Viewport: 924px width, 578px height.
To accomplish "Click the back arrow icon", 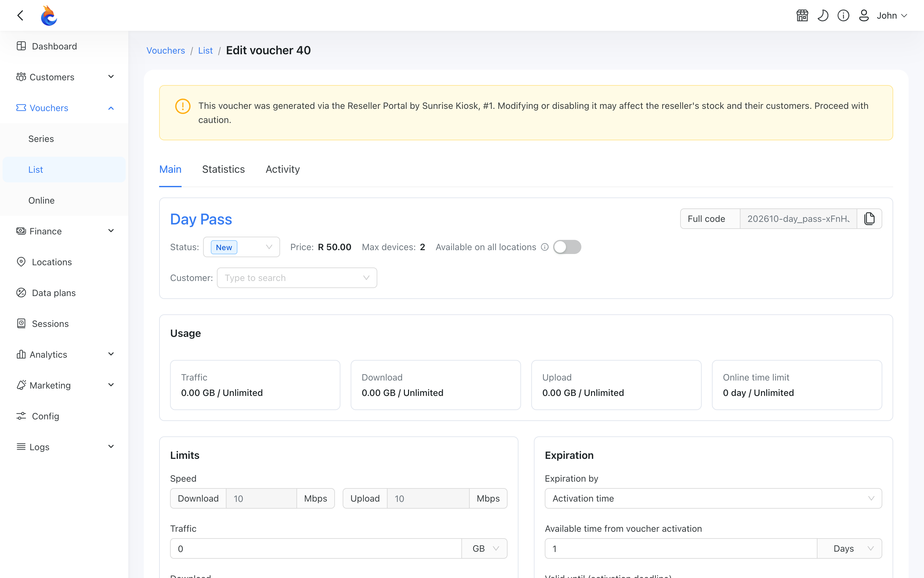I will coord(21,15).
